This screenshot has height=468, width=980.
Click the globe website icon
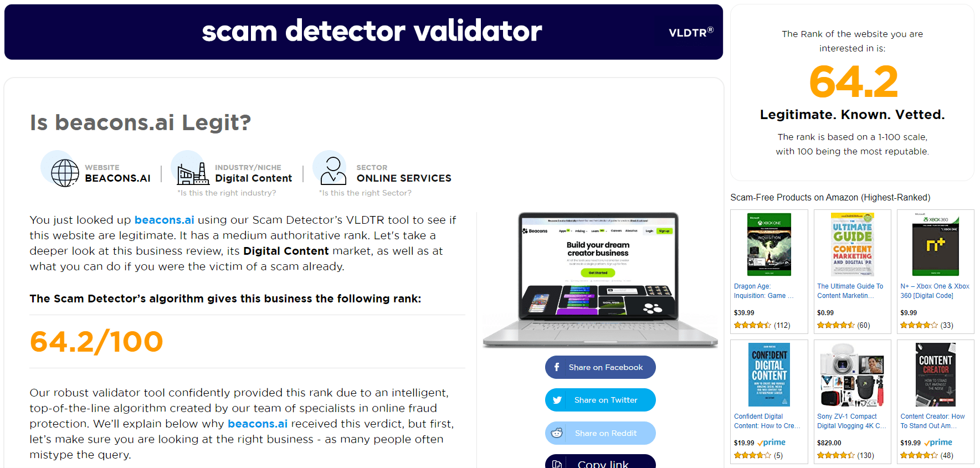(x=65, y=173)
